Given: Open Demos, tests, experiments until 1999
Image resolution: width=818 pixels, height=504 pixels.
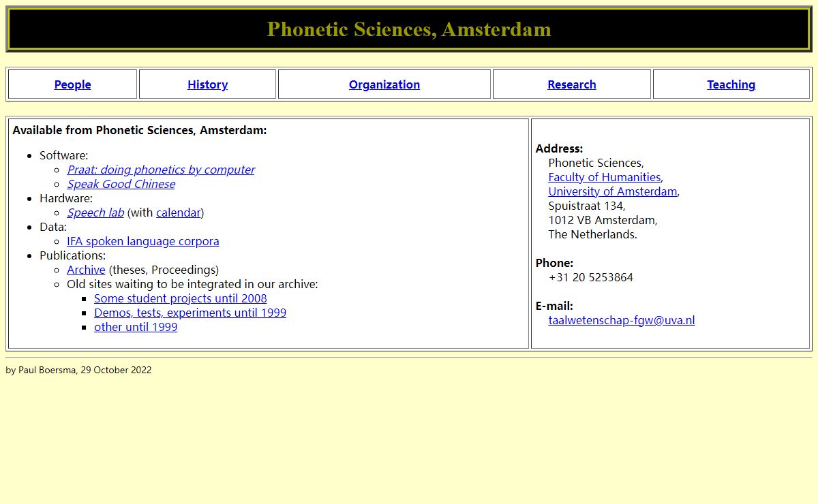Looking at the screenshot, I should [190, 313].
